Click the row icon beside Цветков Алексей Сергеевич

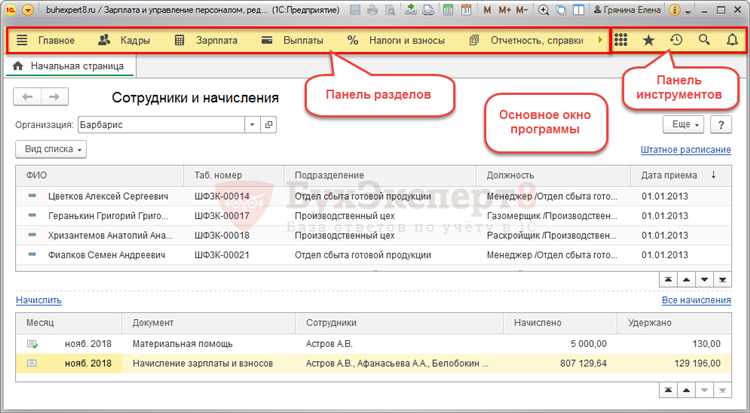(x=32, y=196)
